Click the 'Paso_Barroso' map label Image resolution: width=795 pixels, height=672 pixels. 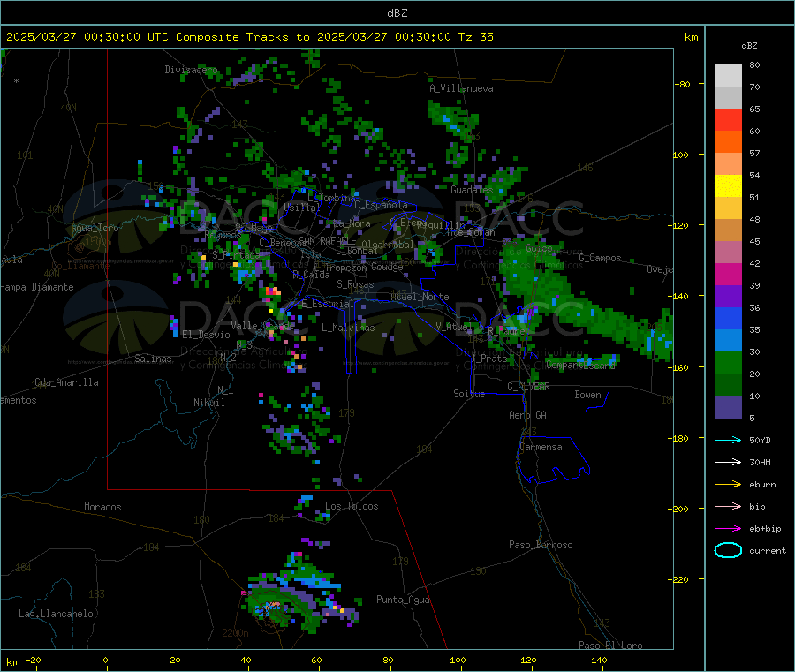541,545
